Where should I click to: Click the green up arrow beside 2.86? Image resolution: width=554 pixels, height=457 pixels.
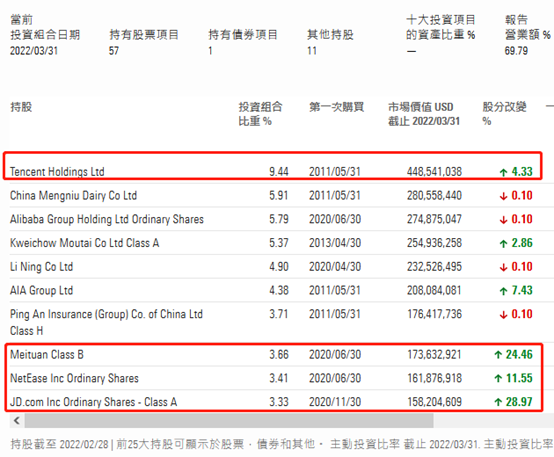pos(503,244)
